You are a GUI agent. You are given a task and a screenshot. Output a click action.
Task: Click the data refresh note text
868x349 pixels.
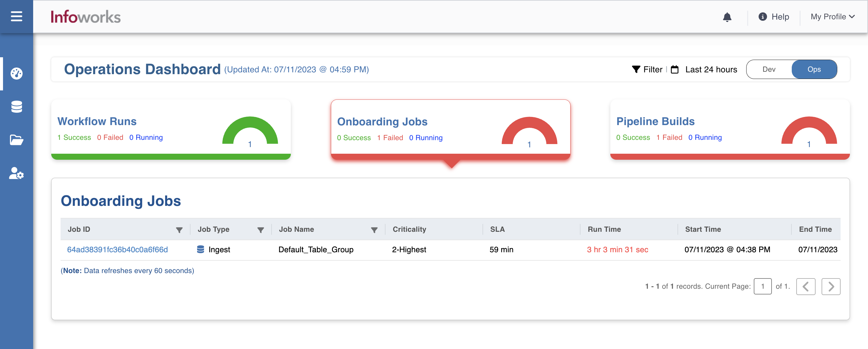[127, 271]
